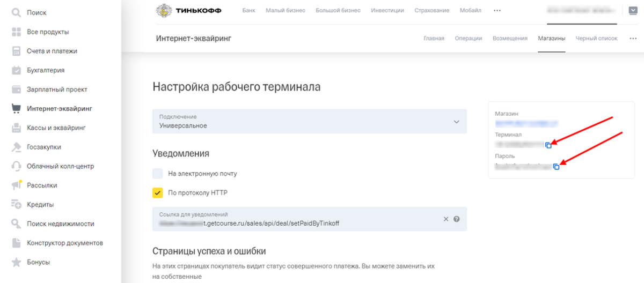Open the Большой бизнес menu item
The image size is (644, 283).
(338, 10)
